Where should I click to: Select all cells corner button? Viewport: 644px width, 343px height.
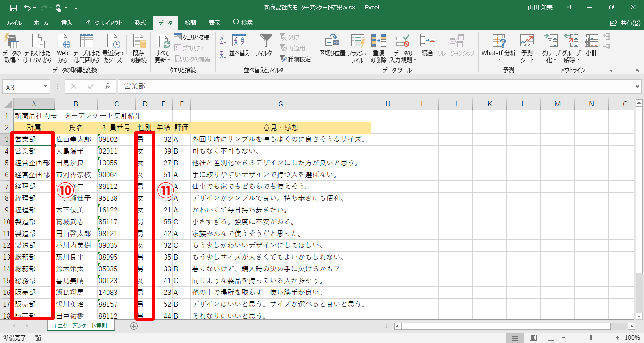(x=7, y=104)
